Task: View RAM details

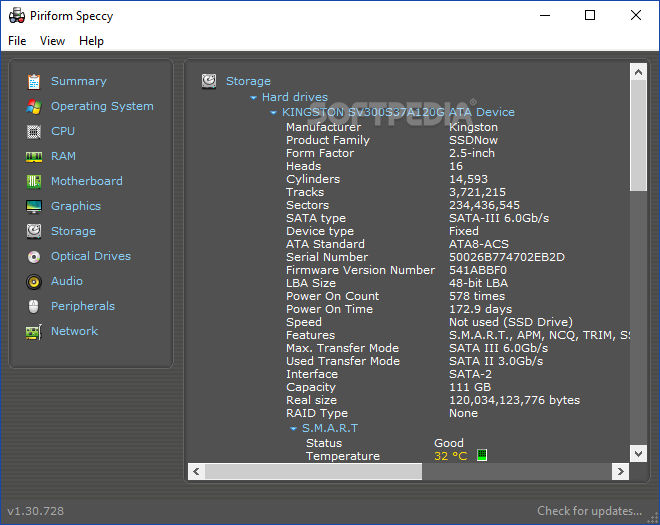Action: (x=63, y=156)
